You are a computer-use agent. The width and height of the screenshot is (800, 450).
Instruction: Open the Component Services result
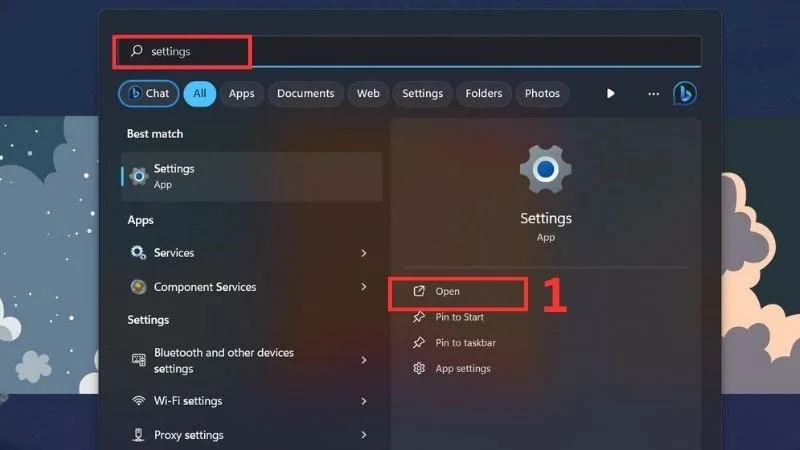252,287
